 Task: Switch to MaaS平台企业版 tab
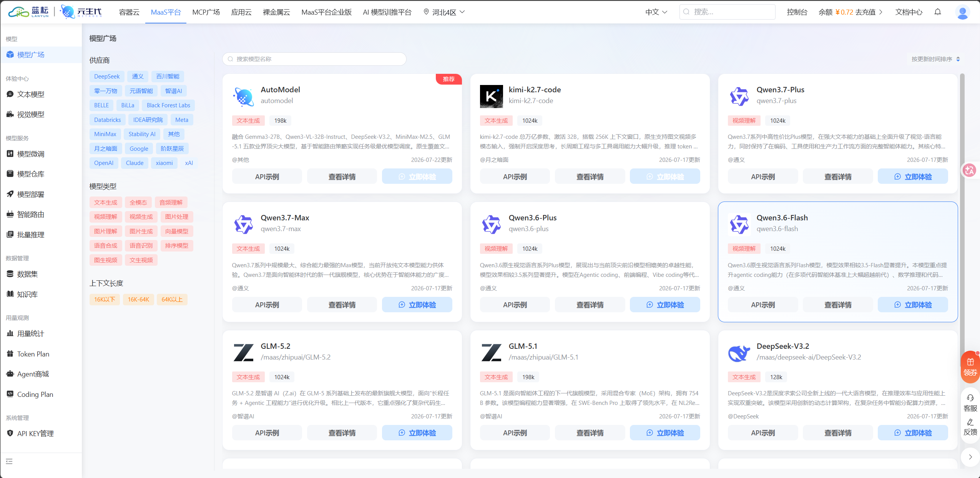(326, 12)
